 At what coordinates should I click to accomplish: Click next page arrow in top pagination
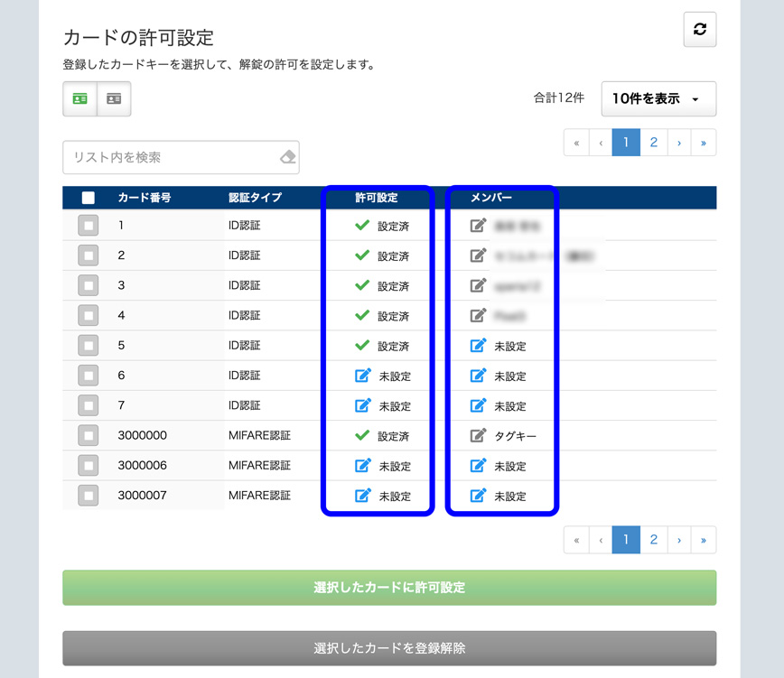click(x=678, y=143)
